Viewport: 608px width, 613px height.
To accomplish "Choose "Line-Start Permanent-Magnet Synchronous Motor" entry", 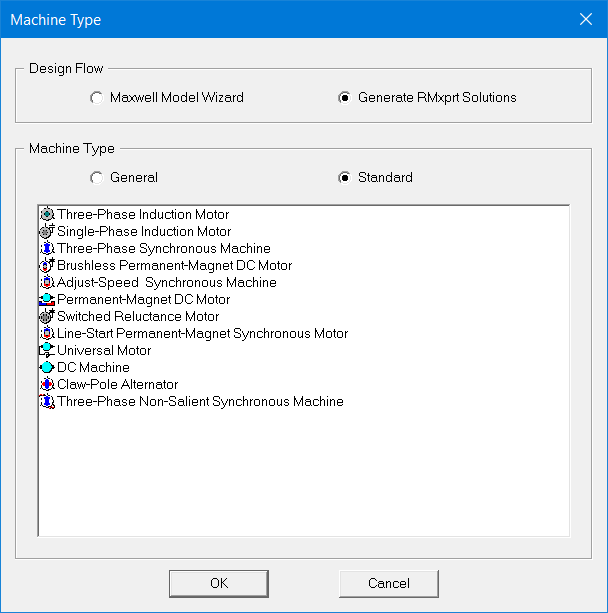I will (x=203, y=333).
